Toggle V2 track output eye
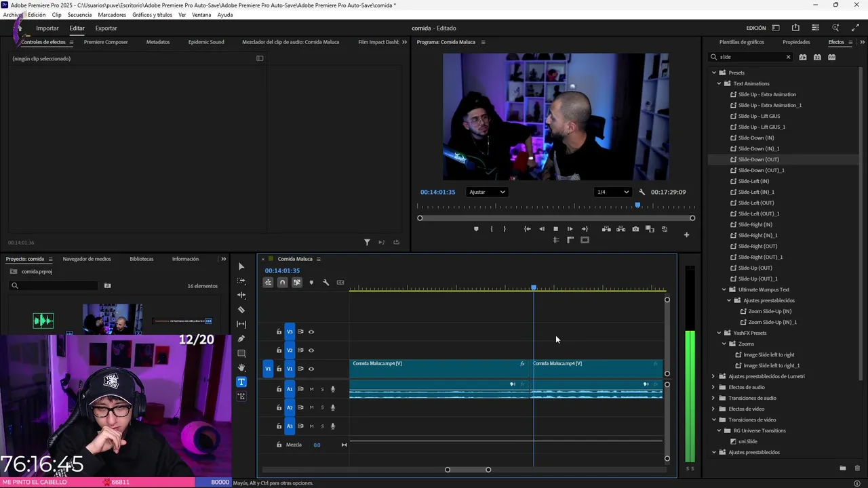 (x=311, y=350)
